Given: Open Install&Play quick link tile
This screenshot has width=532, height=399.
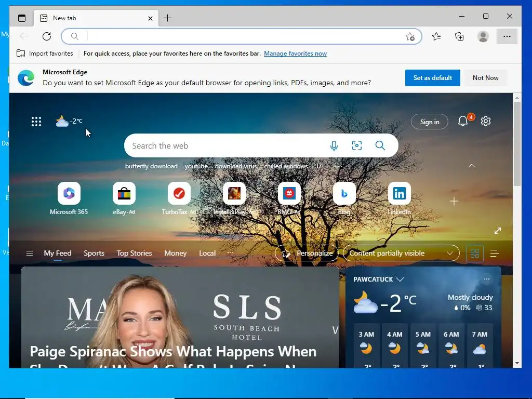Looking at the screenshot, I should tap(234, 198).
